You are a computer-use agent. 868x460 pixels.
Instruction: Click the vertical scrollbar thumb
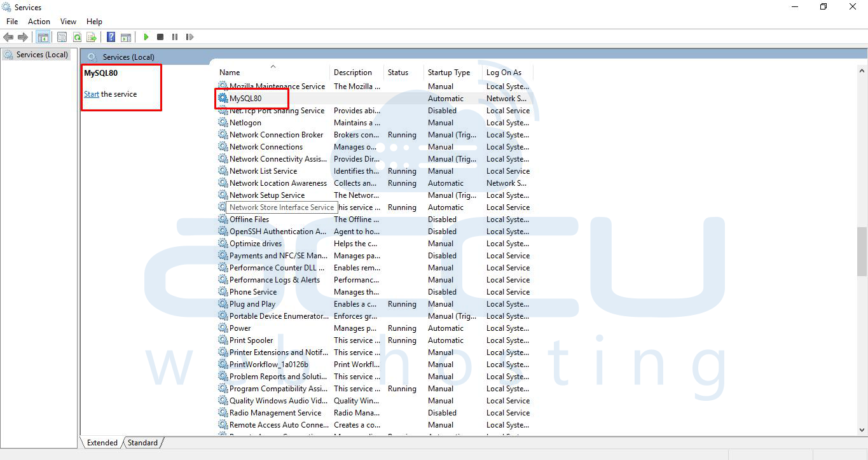[862, 251]
